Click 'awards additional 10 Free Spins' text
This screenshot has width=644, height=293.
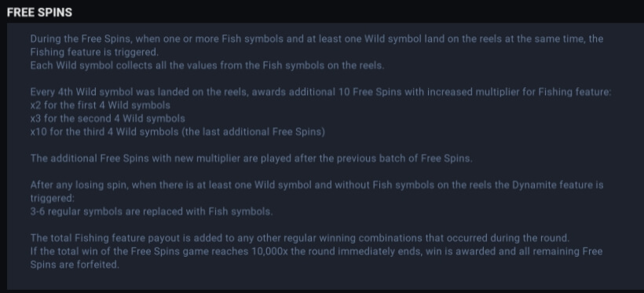coord(327,92)
